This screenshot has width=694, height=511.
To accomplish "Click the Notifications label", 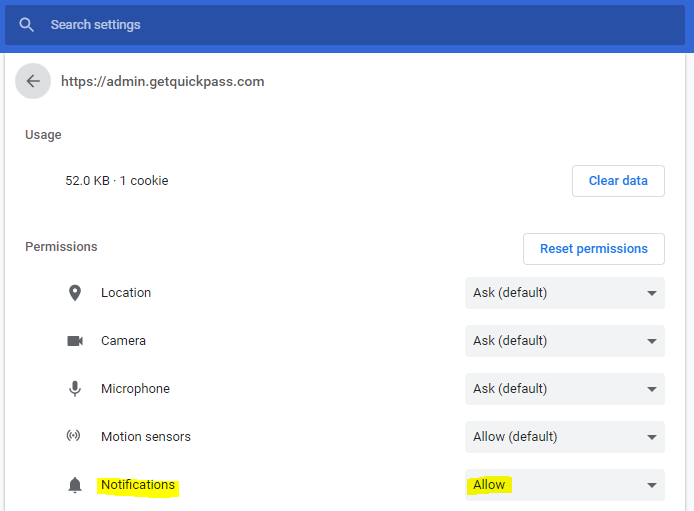I will point(138,485).
